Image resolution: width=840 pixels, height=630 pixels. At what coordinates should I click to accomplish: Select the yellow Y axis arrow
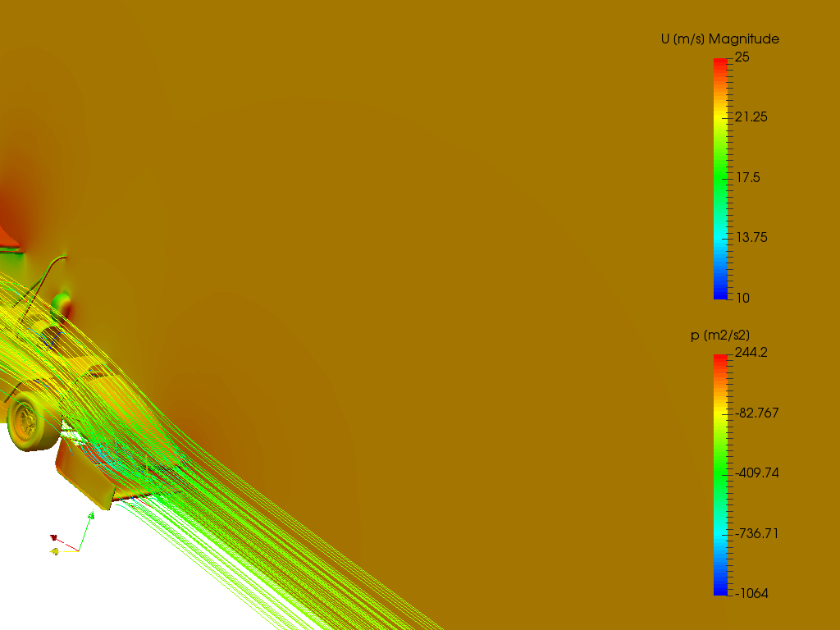point(54,551)
